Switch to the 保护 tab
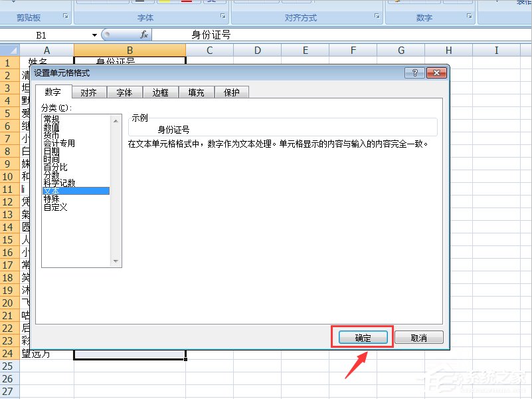Image resolution: width=532 pixels, height=399 pixels. point(232,92)
